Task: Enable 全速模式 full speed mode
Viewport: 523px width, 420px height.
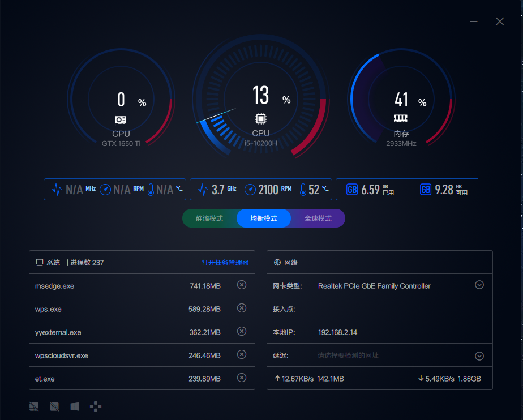Action: [x=318, y=218]
